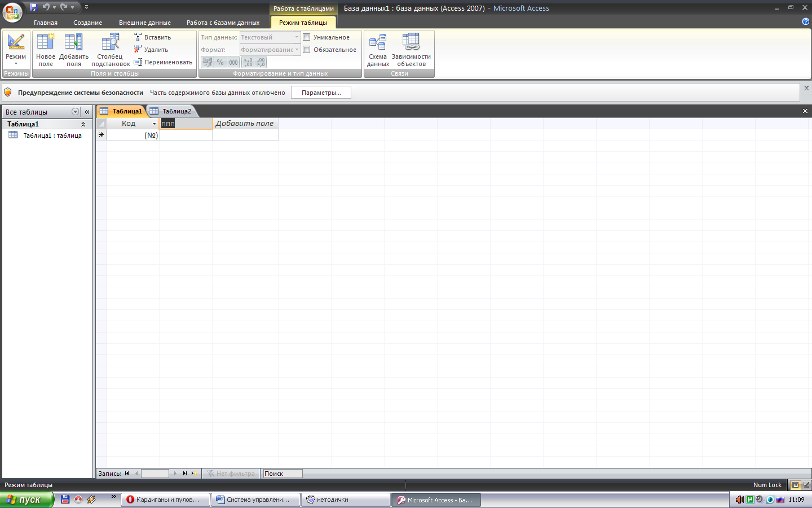Open the Код column dropdown arrow
The height and width of the screenshot is (508, 812).
click(154, 124)
